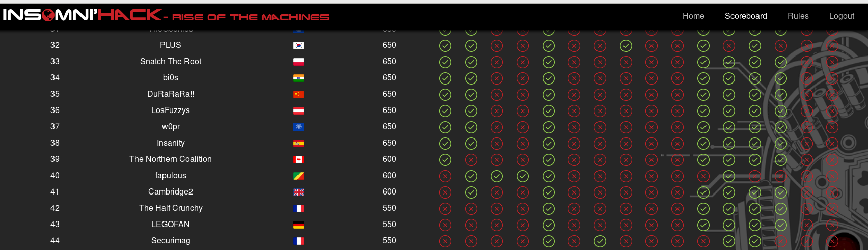
Task: Click the South Korea flag beside PLUS
Action: (x=299, y=46)
